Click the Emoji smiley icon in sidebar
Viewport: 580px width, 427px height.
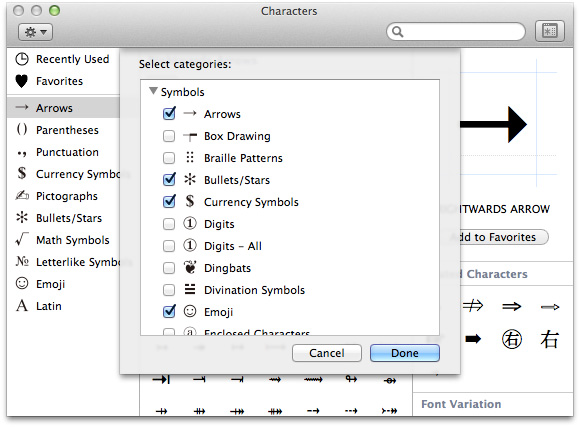pos(22,283)
